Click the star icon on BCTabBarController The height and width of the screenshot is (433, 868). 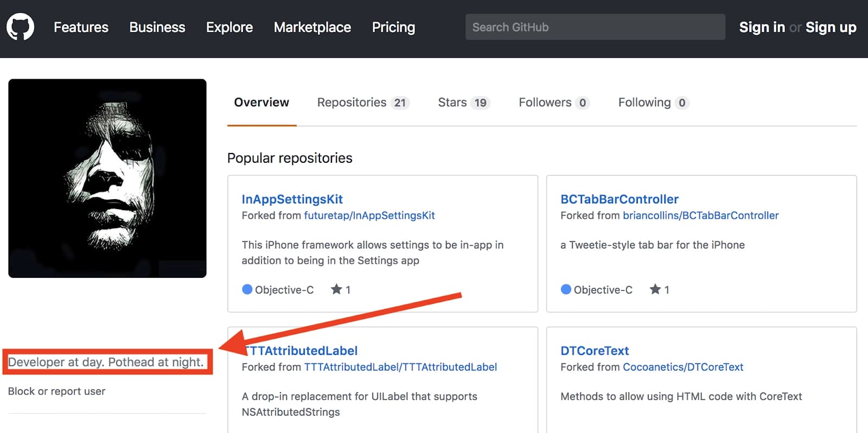click(655, 289)
